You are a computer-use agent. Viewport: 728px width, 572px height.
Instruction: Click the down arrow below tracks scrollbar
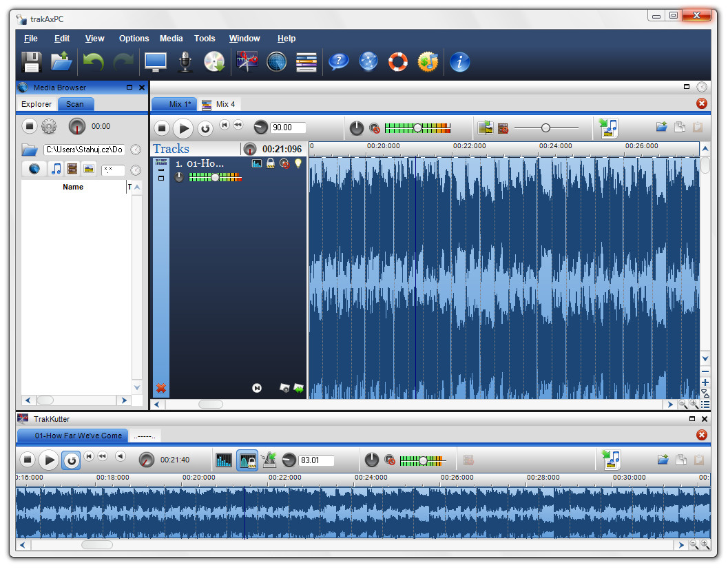tap(705, 359)
